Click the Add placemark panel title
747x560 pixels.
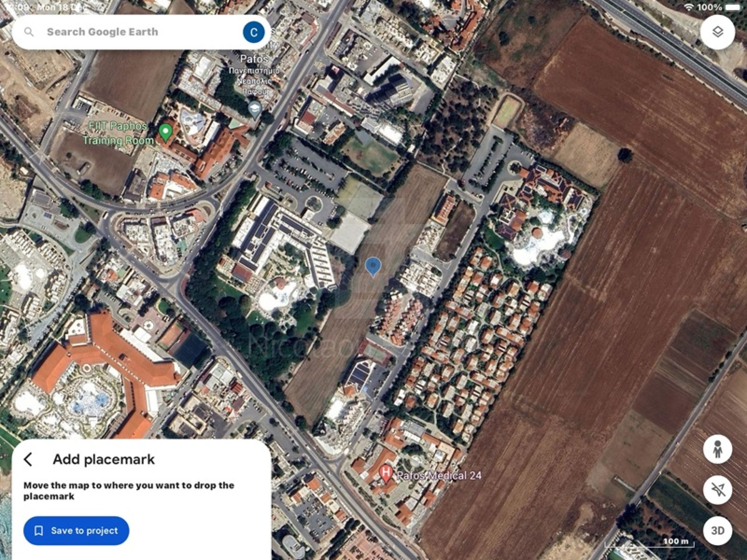104,459
